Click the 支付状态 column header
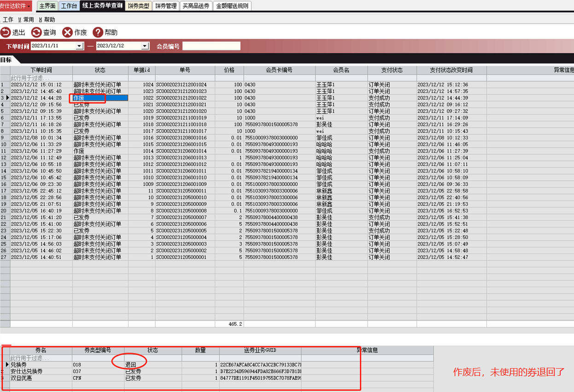574x392 pixels. click(x=392, y=70)
